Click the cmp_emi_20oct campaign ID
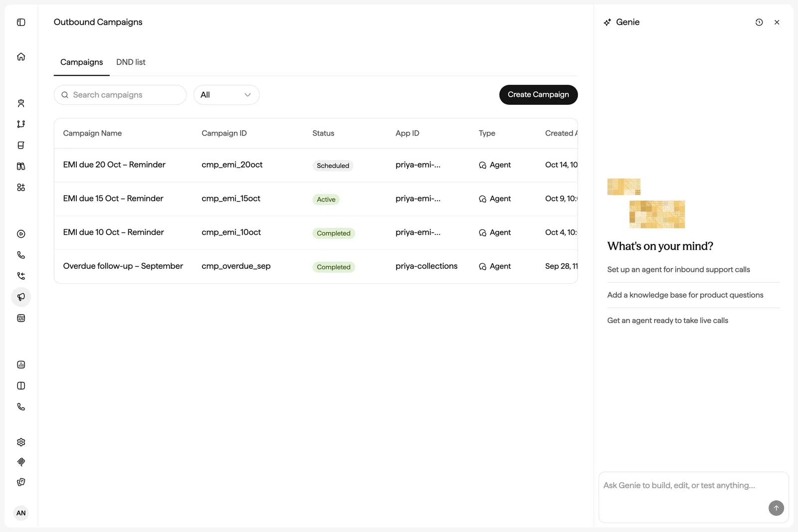Viewport: 798px width, 532px height. tap(232, 165)
